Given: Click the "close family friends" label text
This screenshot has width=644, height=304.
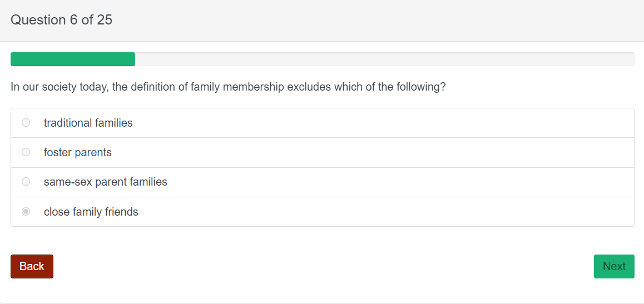Looking at the screenshot, I should [91, 212].
